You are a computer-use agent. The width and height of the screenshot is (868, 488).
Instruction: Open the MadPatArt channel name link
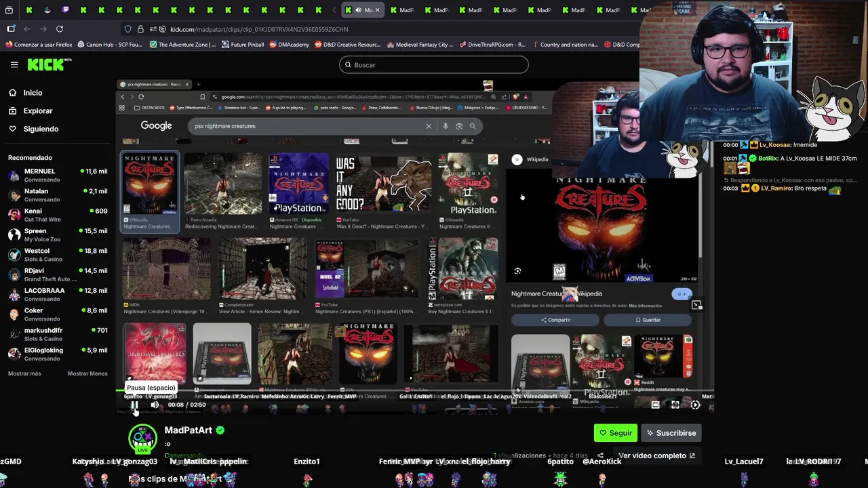coord(189,430)
